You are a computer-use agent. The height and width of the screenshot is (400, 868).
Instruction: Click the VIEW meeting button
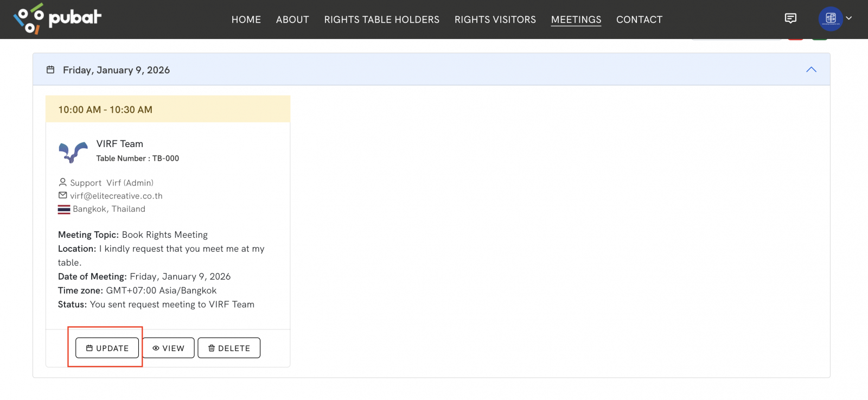pos(168,348)
